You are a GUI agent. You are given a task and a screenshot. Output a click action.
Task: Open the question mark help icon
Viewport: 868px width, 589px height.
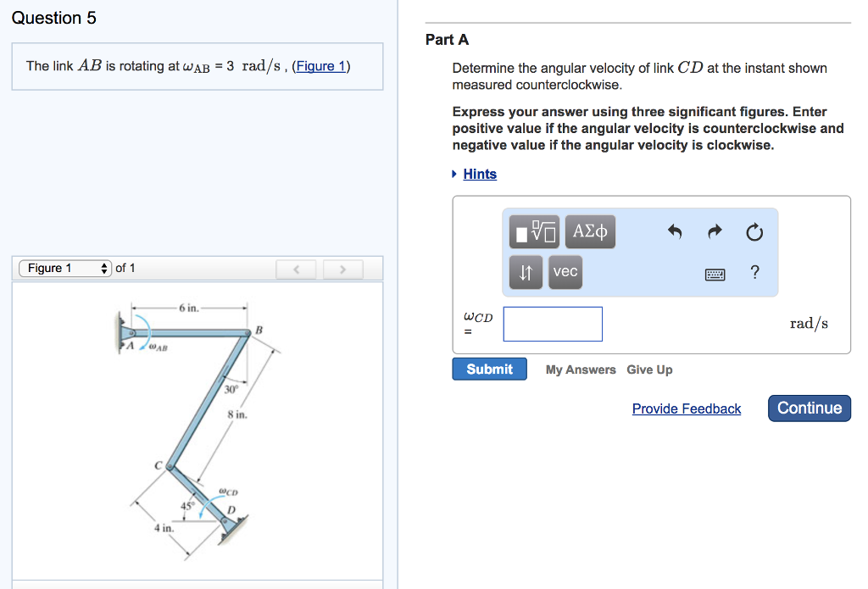click(755, 272)
